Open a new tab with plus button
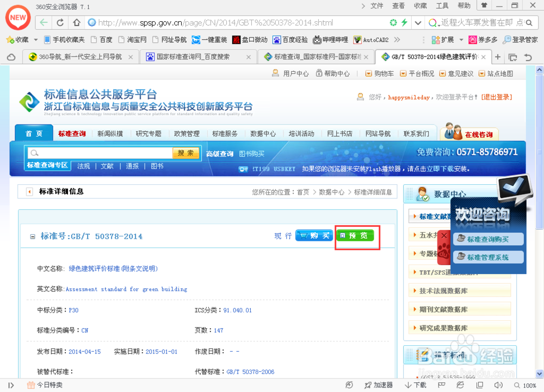Viewport: 544px width, 392px height. (498, 57)
